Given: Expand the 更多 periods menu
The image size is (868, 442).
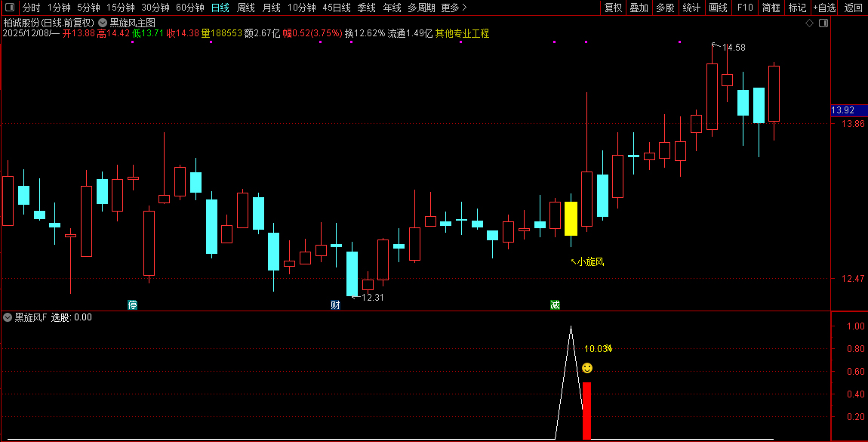Looking at the screenshot, I should click(454, 8).
